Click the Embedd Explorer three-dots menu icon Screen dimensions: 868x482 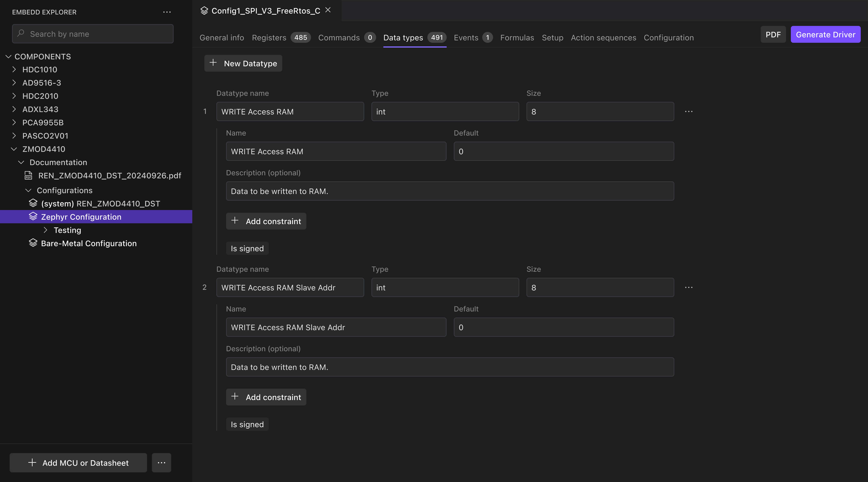[167, 12]
